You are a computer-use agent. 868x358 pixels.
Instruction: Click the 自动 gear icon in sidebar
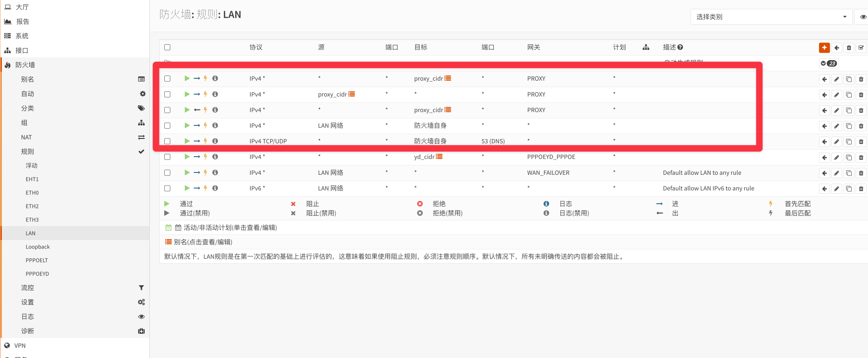pyautogui.click(x=142, y=94)
